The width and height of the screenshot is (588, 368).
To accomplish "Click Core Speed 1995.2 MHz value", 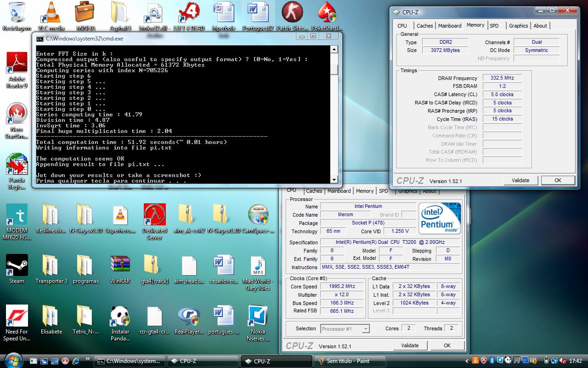I will (x=342, y=286).
